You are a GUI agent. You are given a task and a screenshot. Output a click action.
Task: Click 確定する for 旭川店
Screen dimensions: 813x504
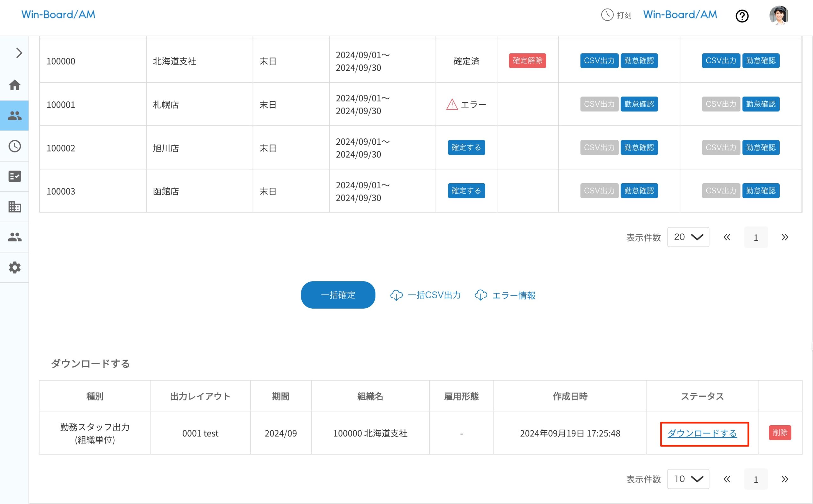tap(466, 147)
